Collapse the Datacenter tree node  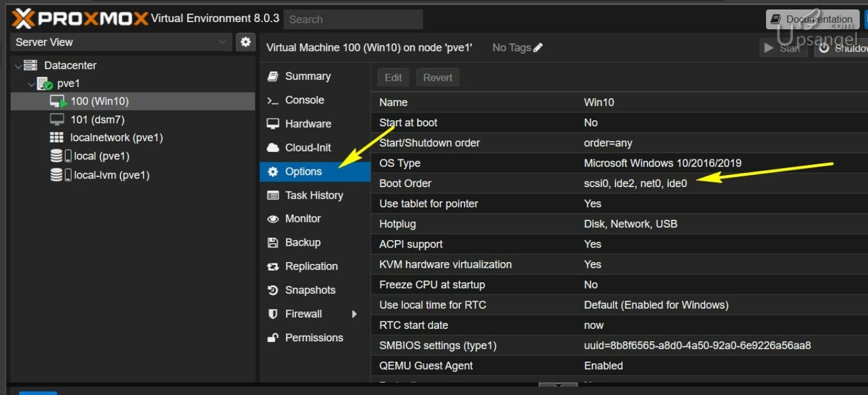[x=19, y=65]
